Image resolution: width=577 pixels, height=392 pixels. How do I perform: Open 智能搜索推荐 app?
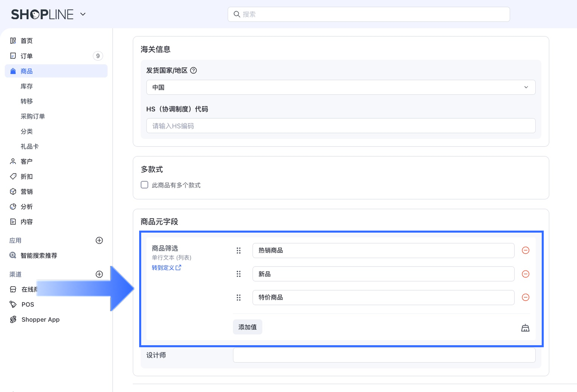[x=39, y=256]
